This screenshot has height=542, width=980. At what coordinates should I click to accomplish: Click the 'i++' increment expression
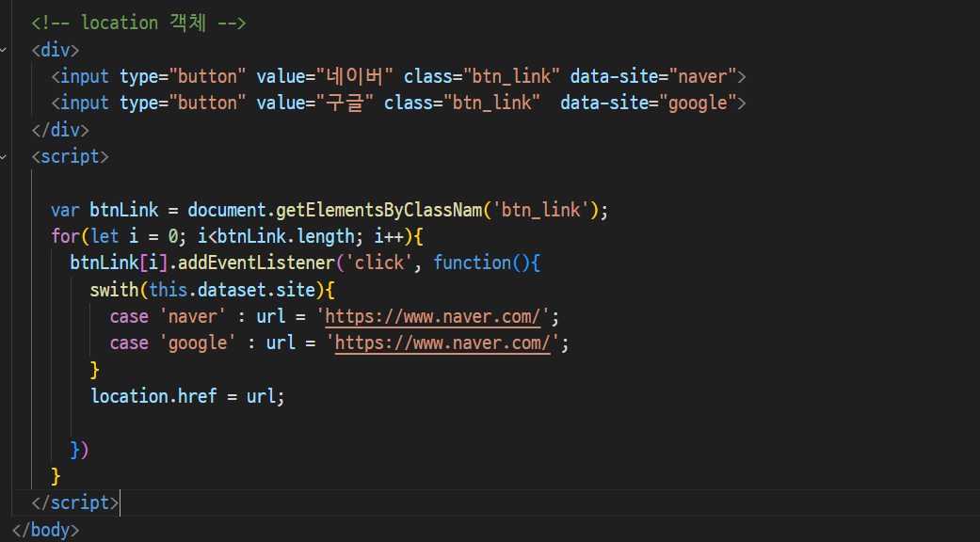(x=389, y=237)
